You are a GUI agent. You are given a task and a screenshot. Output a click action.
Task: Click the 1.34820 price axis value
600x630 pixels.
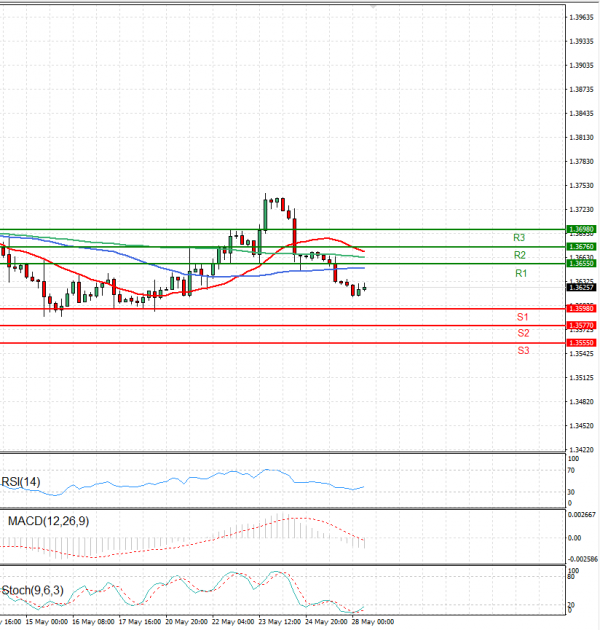point(582,402)
